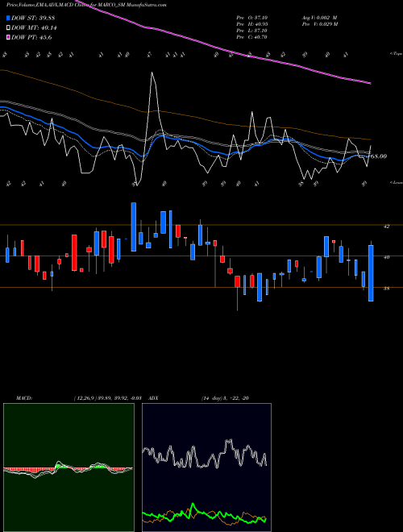Select the 'DOW MT: 40.14' label
The image size is (403, 532).
(34, 28)
